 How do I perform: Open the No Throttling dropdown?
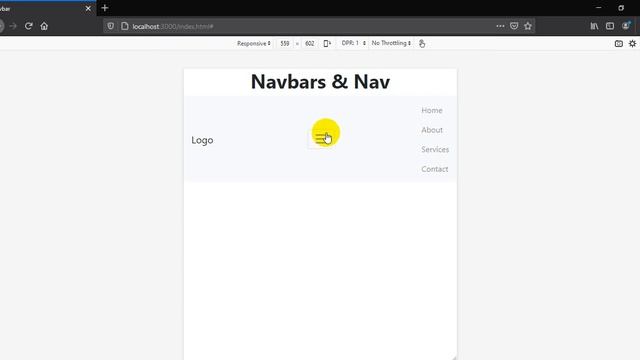391,43
